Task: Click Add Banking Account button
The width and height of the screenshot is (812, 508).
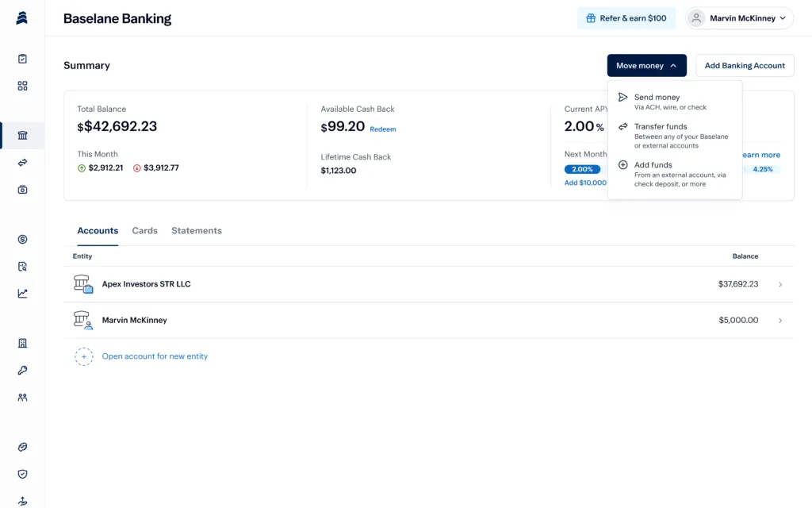Action: 745,65
